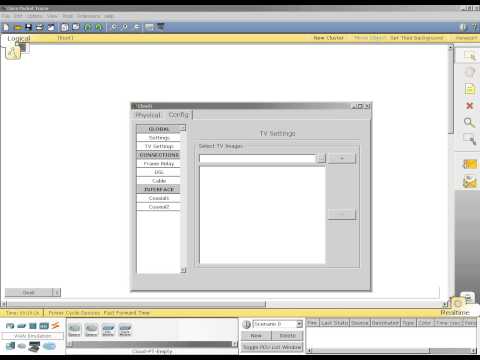The image size is (480, 360).
Task: Click the Copy toolbar icon
Action: coord(65,27)
